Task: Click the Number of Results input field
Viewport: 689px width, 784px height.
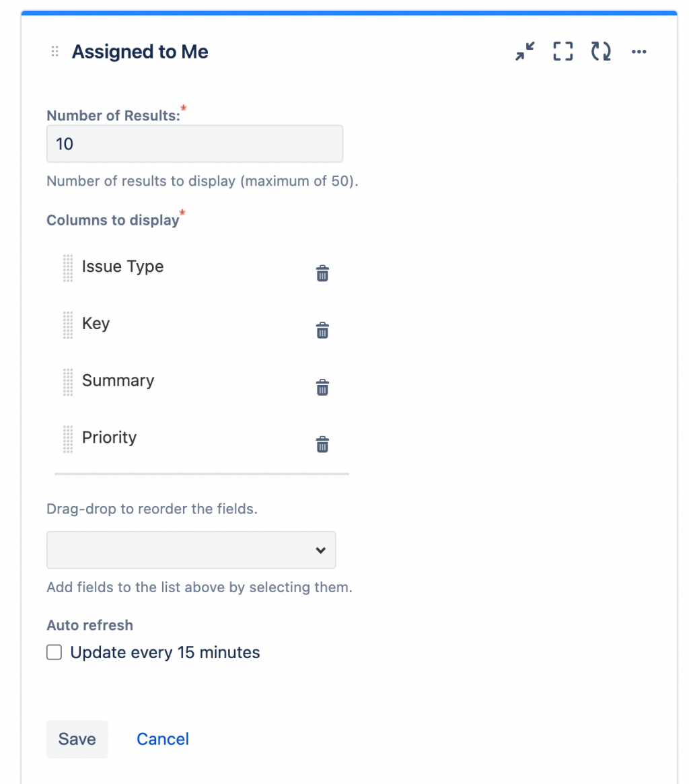Action: [x=194, y=143]
